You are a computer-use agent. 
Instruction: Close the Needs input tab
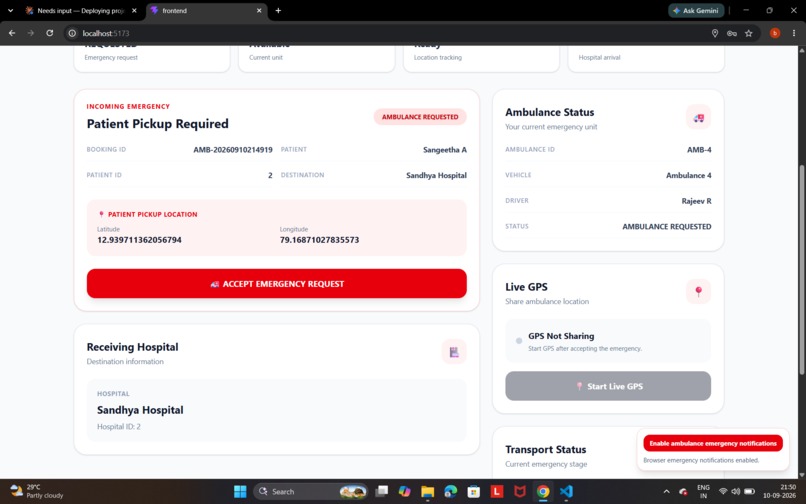134,10
